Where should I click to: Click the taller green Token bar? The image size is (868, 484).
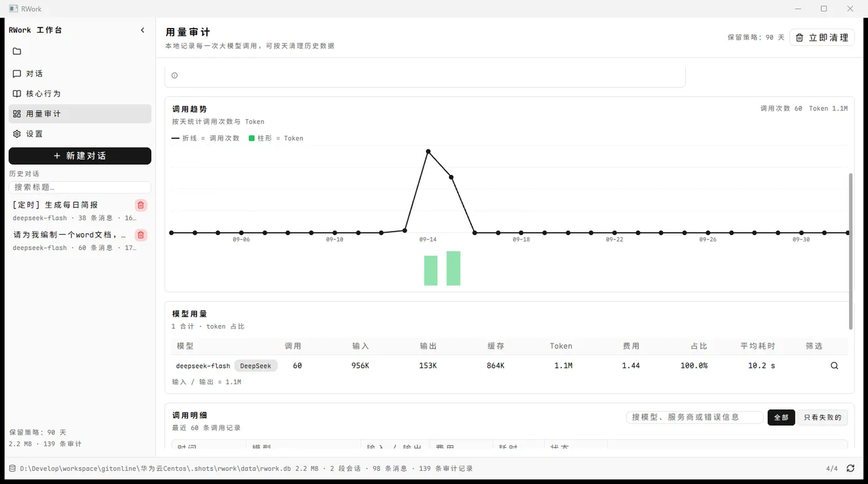pyautogui.click(x=453, y=268)
